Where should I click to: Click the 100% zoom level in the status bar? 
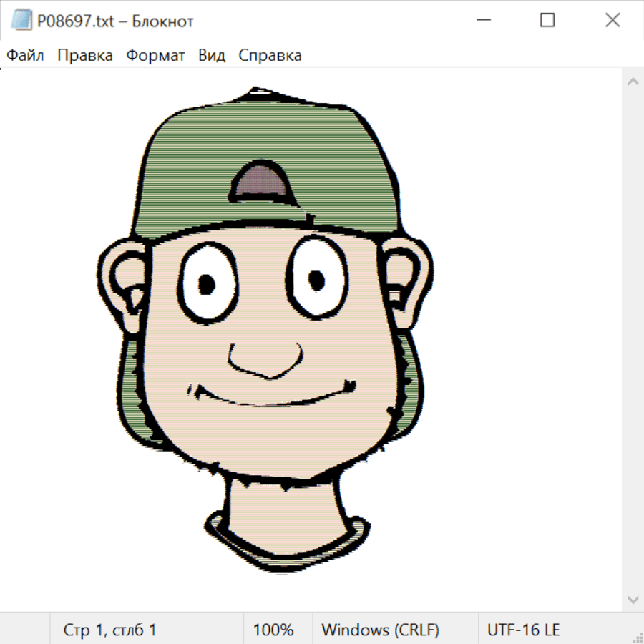point(273,630)
